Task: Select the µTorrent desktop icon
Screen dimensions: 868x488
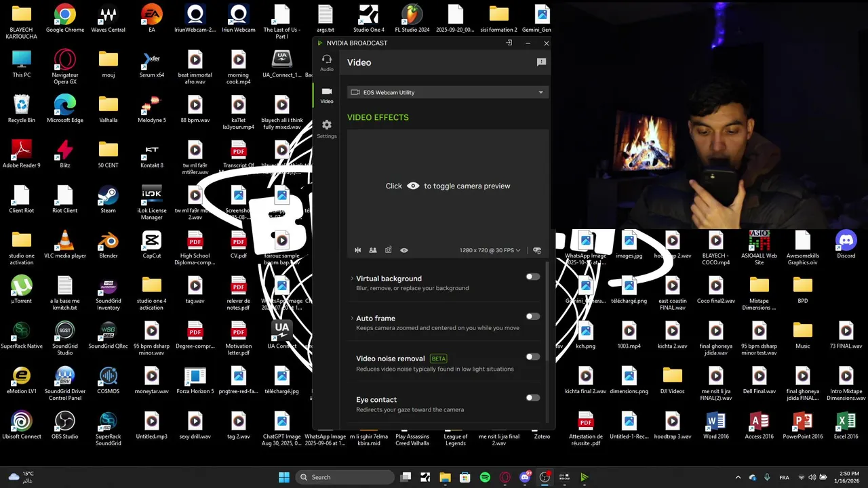Action: tap(22, 290)
